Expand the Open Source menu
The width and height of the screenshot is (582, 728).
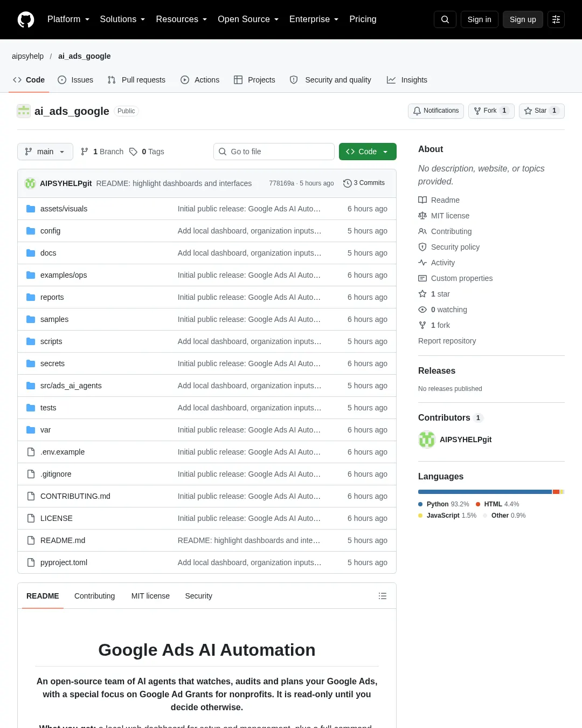248,19
